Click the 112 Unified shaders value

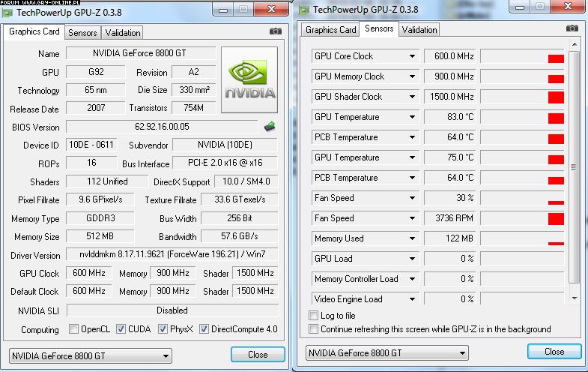tap(107, 181)
